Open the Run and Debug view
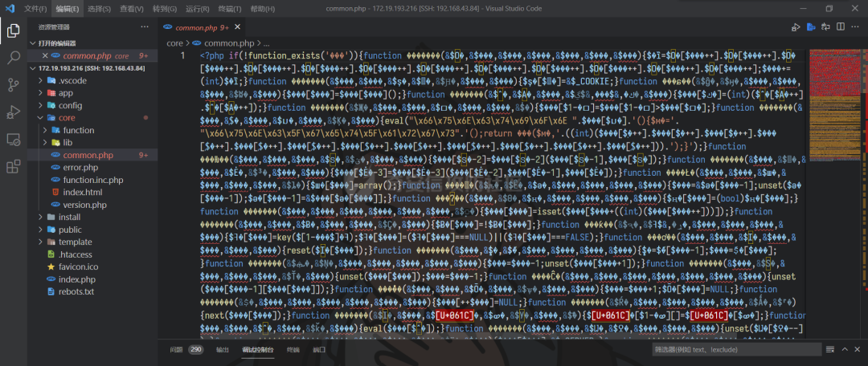The image size is (868, 366). pos(14,112)
